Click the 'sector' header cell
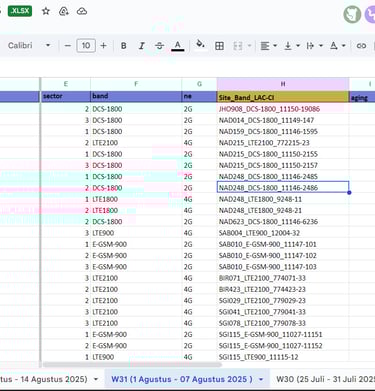375x391 pixels. (x=66, y=96)
